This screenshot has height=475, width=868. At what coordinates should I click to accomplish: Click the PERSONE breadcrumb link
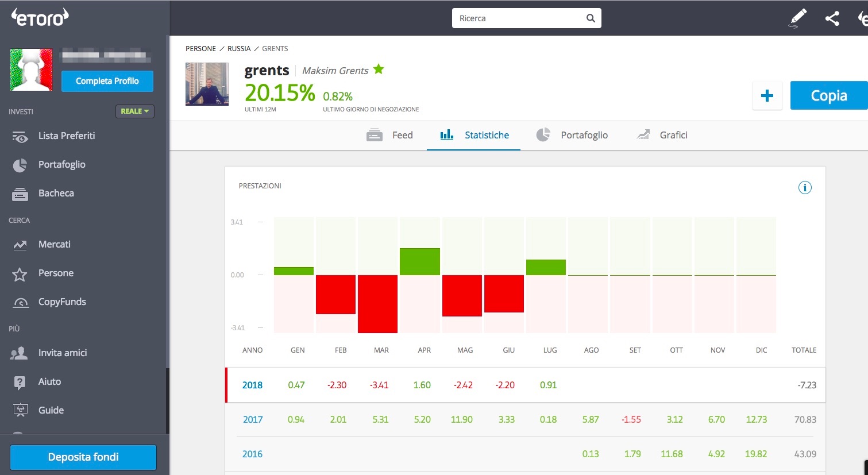(201, 49)
